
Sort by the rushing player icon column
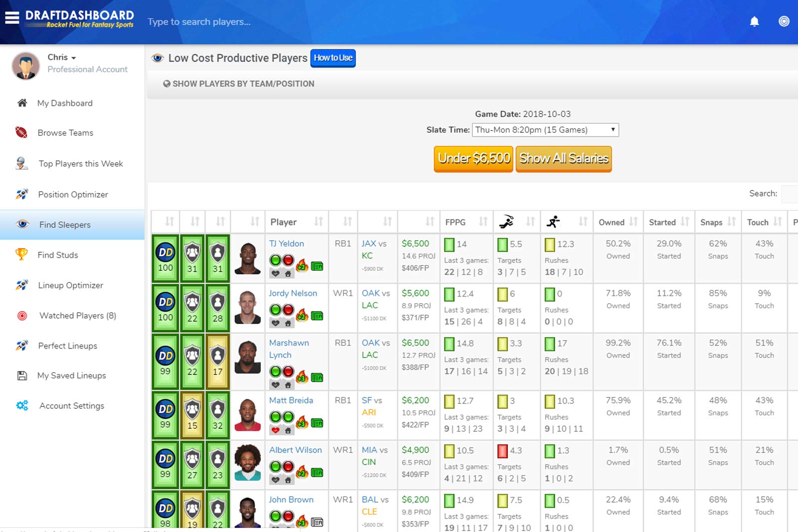pos(566,221)
